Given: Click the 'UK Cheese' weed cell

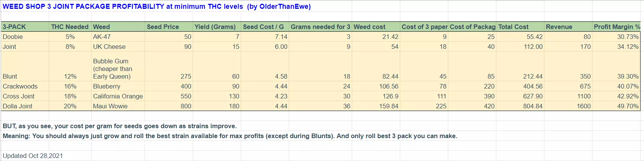Looking at the screenshot, I should (x=118, y=47).
